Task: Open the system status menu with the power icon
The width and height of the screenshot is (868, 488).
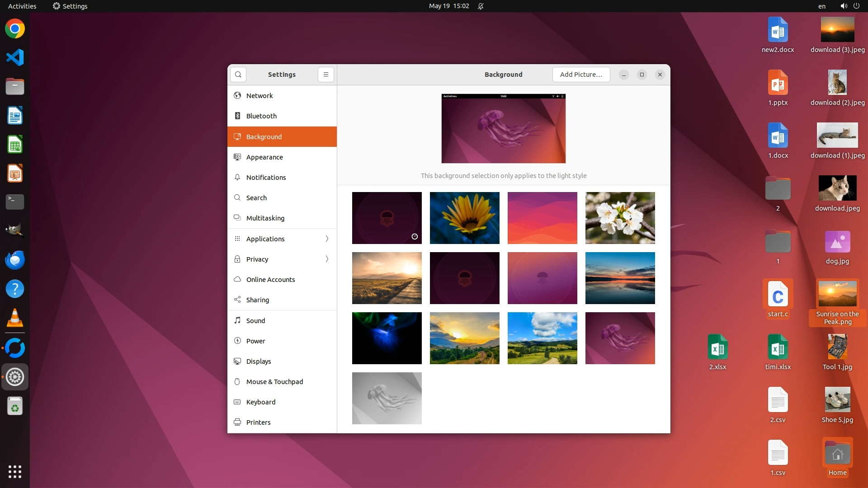Action: [856, 6]
